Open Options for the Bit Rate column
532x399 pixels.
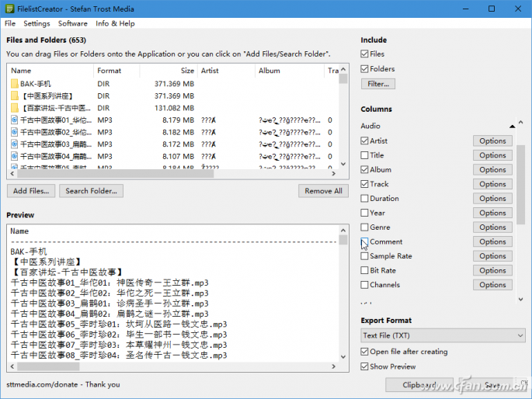tap(492, 270)
